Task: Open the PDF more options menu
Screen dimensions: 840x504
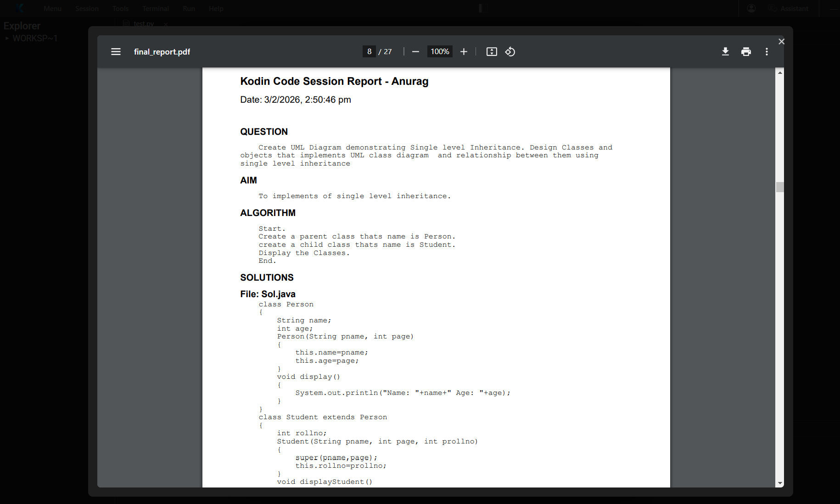Action: pyautogui.click(x=766, y=51)
